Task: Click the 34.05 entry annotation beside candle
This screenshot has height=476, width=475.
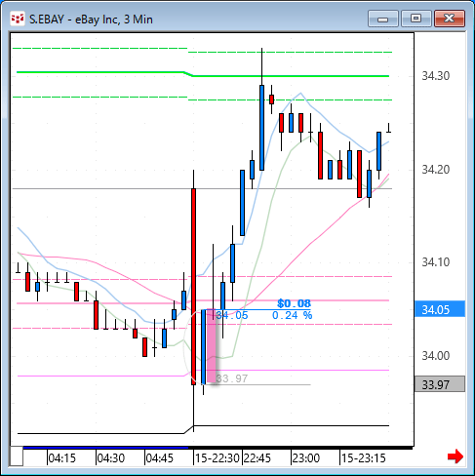Action: click(x=232, y=315)
